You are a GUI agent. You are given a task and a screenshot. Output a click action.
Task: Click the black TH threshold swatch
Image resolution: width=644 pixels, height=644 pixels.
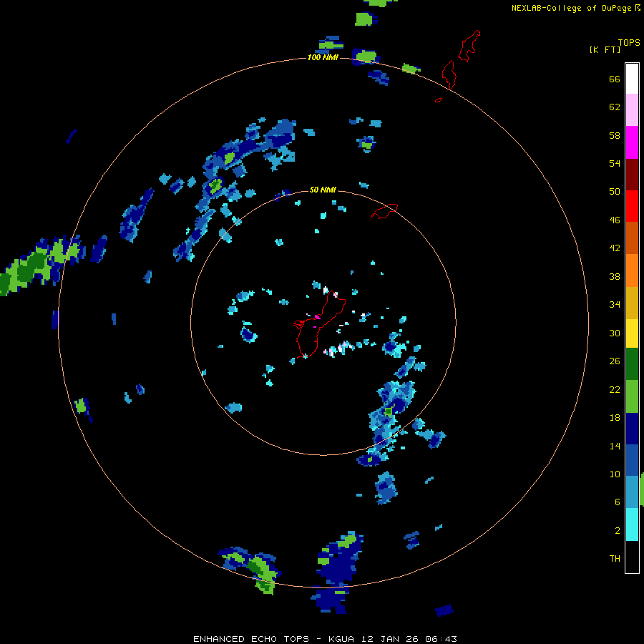632,557
